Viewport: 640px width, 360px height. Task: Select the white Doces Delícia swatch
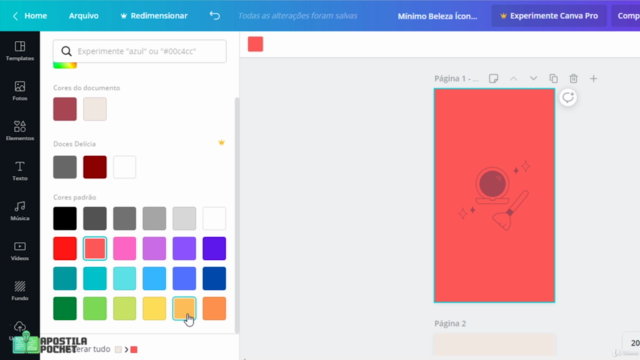[124, 167]
